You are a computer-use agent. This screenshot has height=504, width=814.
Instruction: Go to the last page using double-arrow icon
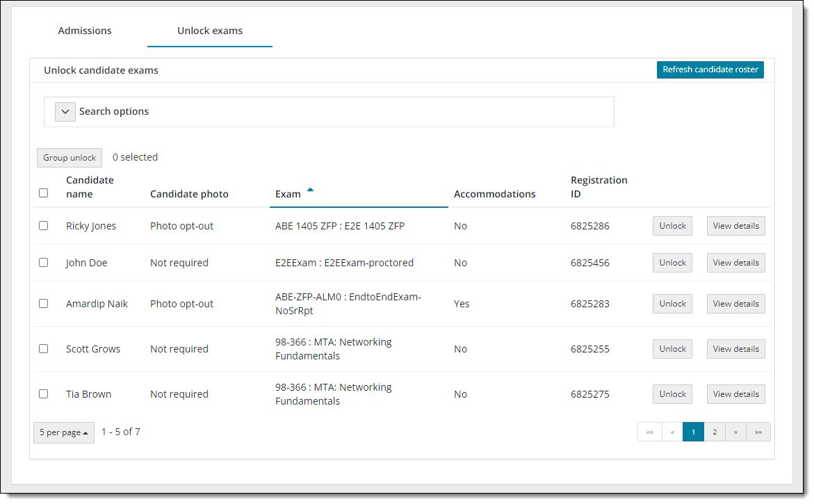(758, 432)
